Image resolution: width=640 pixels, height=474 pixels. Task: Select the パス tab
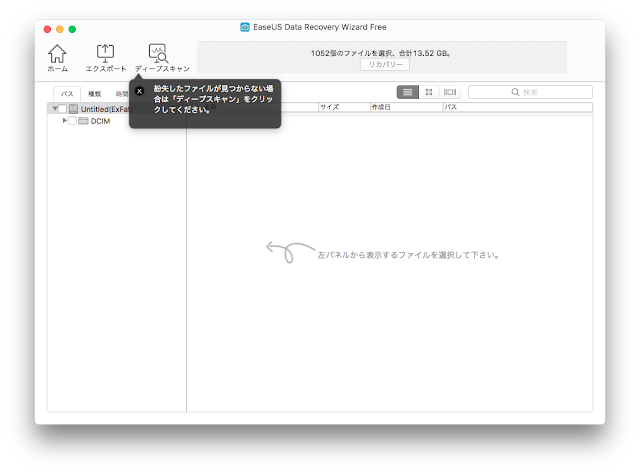pos(67,94)
